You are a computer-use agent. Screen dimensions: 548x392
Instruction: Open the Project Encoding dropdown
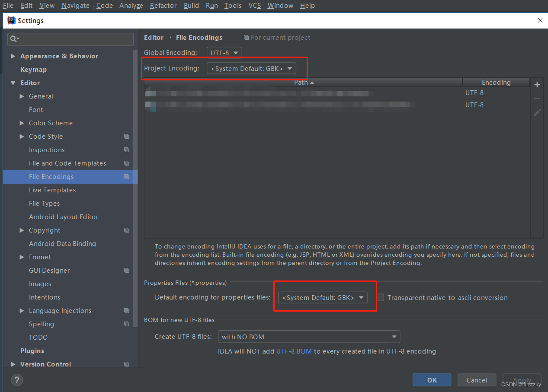[251, 68]
